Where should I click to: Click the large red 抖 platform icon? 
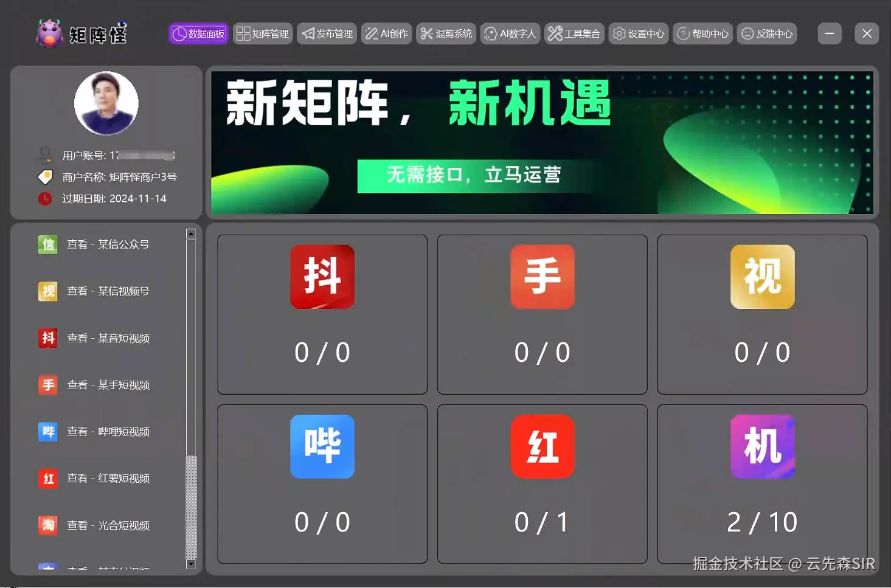pos(322,277)
